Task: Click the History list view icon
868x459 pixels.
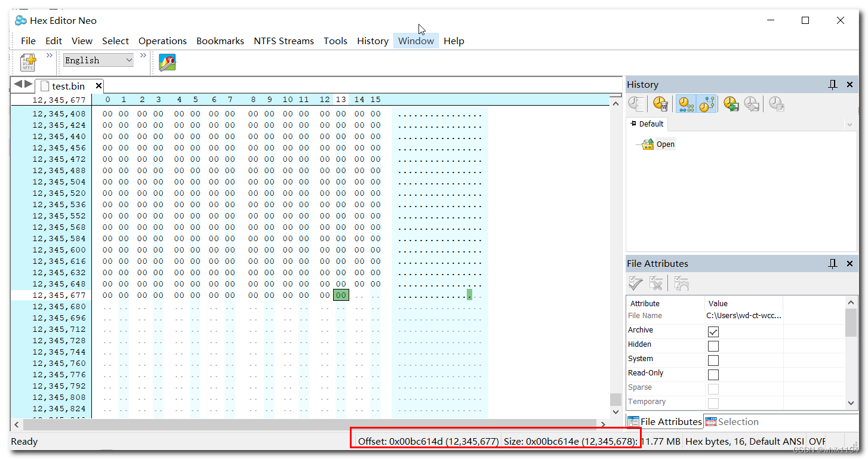Action: pos(636,104)
